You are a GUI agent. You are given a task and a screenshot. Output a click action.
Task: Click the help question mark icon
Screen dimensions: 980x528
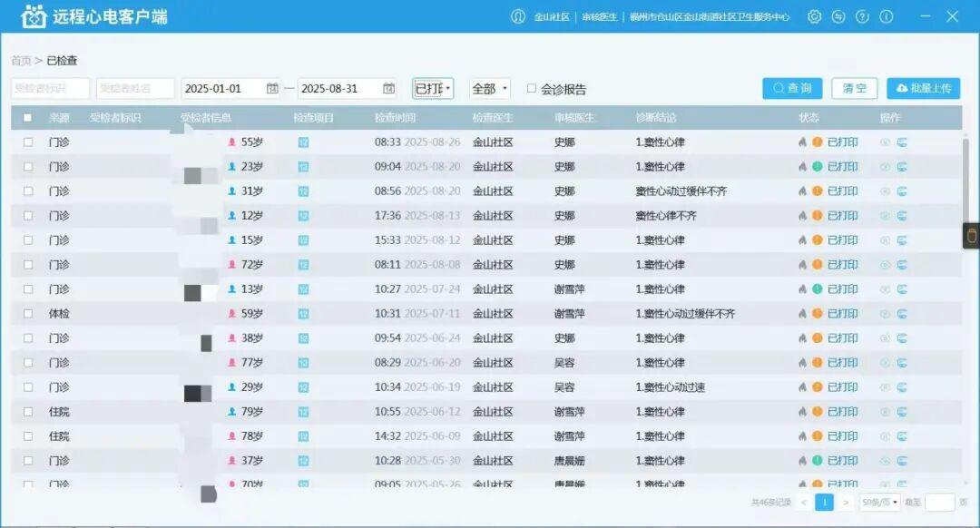[861, 16]
